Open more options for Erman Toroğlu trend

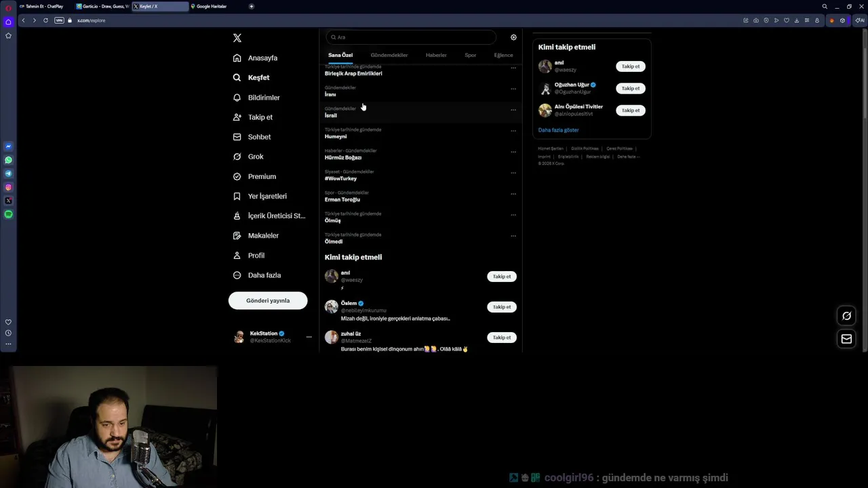513,194
